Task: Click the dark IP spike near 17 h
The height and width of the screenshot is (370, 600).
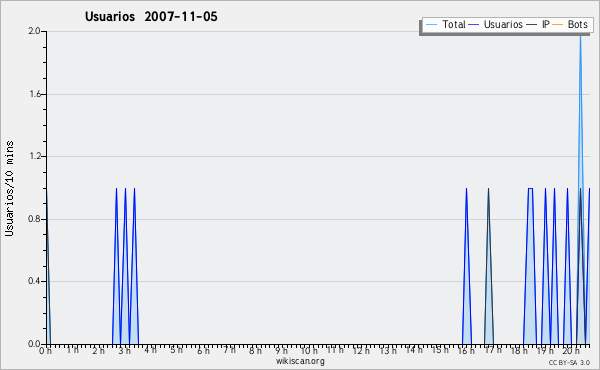Action: 489,266
